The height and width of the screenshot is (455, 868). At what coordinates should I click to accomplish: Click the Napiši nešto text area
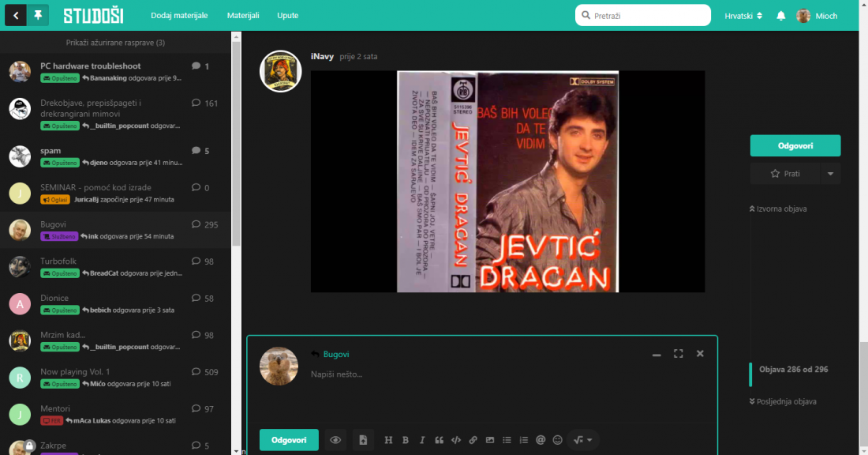[x=507, y=395]
